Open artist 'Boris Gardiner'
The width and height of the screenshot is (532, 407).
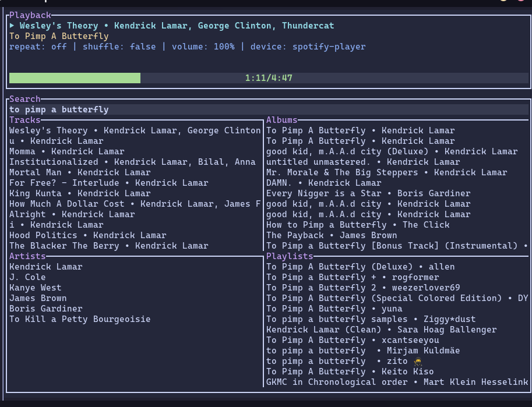[x=46, y=309]
